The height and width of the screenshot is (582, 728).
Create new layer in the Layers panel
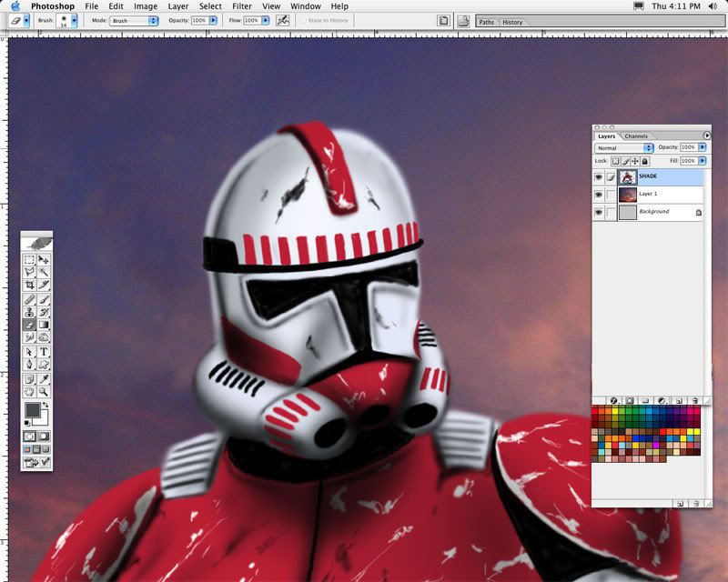[x=679, y=400]
